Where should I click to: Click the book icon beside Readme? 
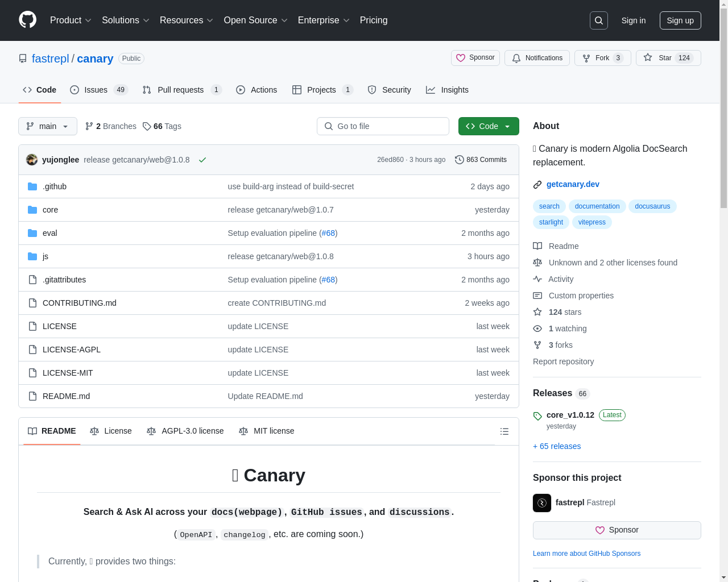click(537, 246)
